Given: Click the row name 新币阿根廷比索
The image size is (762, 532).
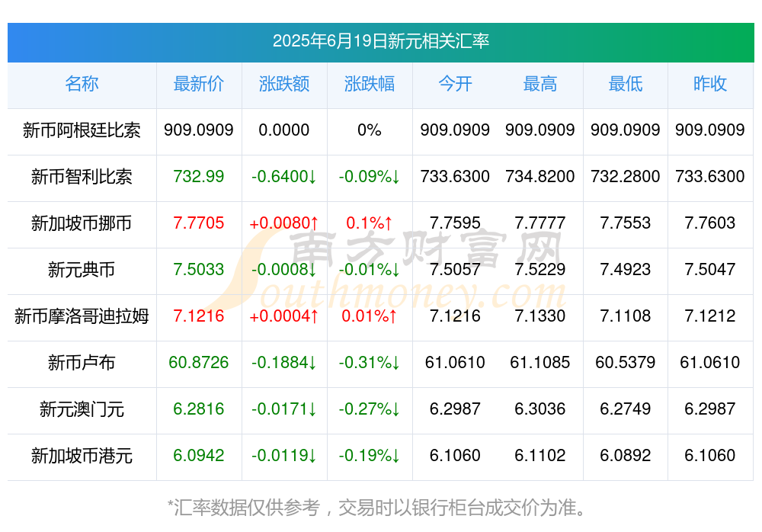Looking at the screenshot, I should click(x=82, y=130).
